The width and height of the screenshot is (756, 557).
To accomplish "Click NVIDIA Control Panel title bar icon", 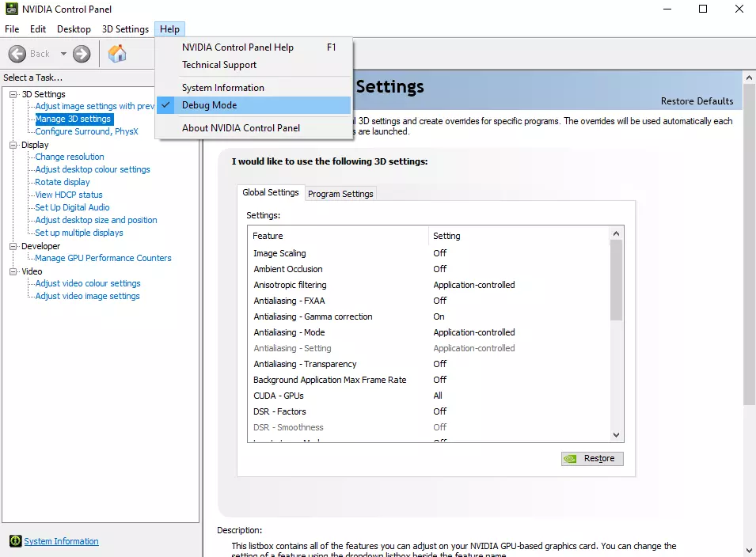I will (x=12, y=9).
